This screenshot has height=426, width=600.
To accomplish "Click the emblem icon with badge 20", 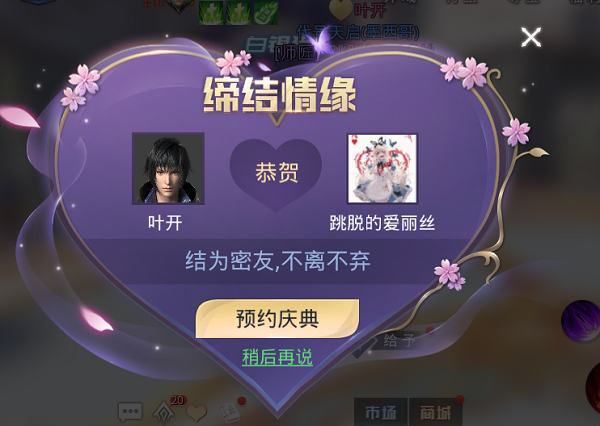I will pyautogui.click(x=164, y=411).
